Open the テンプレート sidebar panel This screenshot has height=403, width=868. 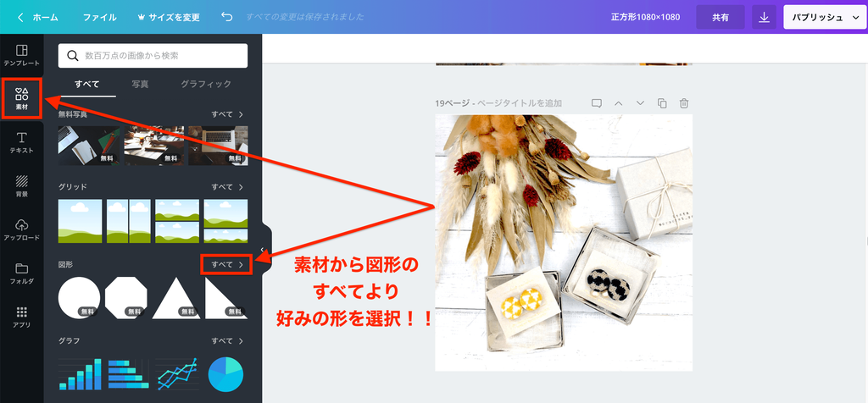21,56
